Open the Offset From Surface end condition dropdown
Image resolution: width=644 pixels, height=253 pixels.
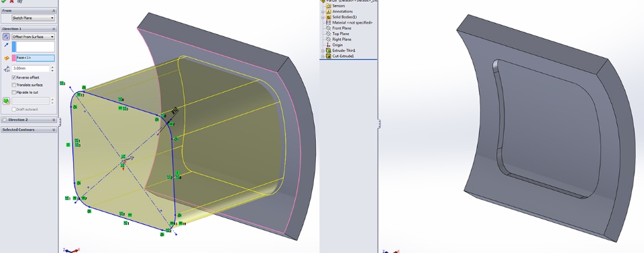[x=33, y=37]
